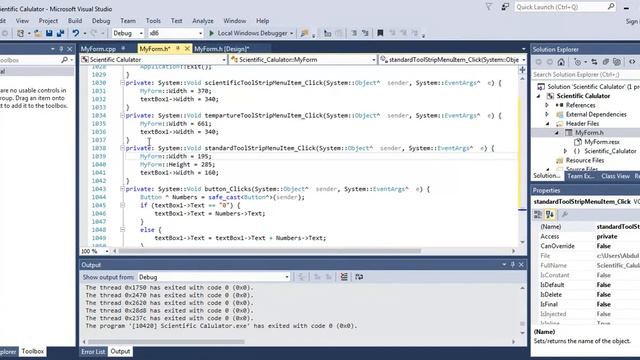Click the Find in Files icon
640x360 pixels.
[304, 33]
